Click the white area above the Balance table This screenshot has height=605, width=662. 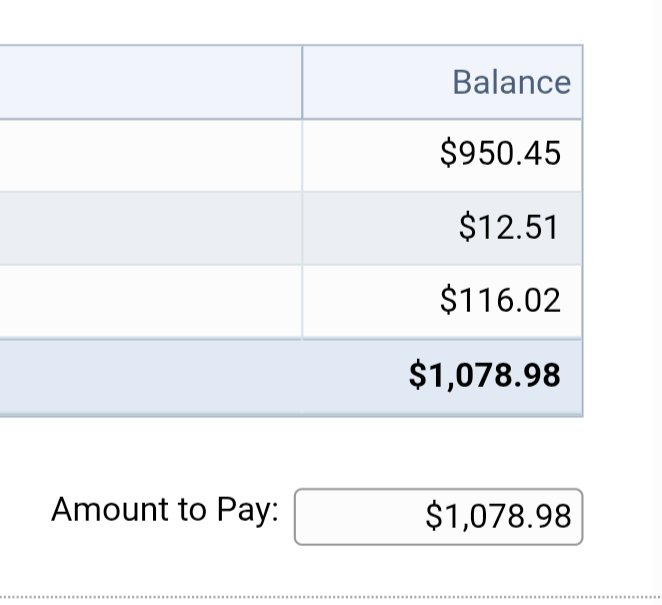pos(300,22)
